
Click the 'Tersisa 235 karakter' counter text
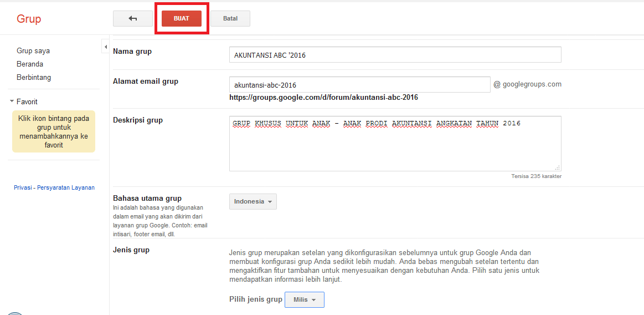536,176
